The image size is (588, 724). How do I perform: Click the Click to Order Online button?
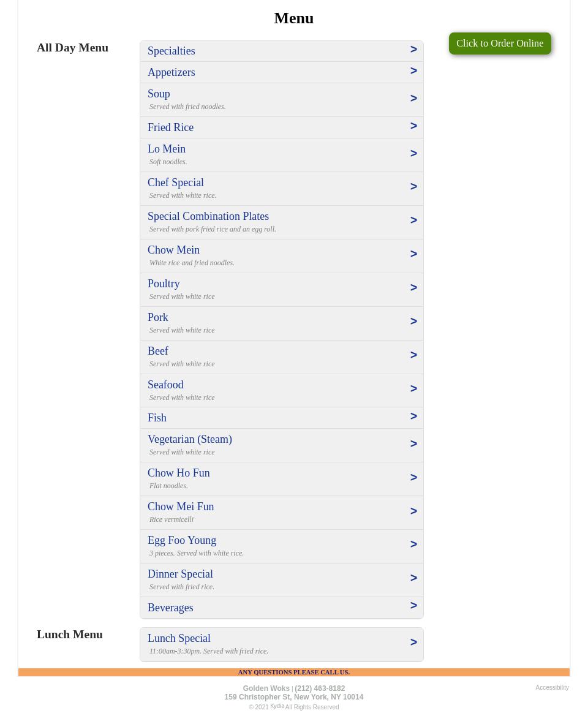[x=500, y=43]
